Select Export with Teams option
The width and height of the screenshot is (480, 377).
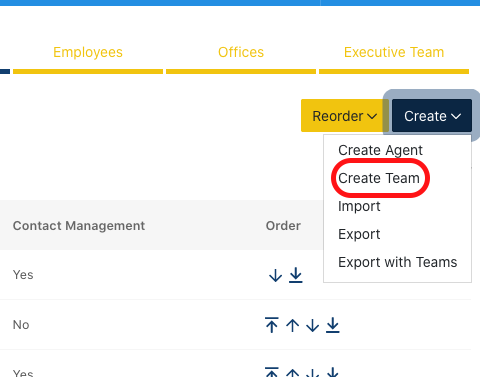pyautogui.click(x=398, y=262)
